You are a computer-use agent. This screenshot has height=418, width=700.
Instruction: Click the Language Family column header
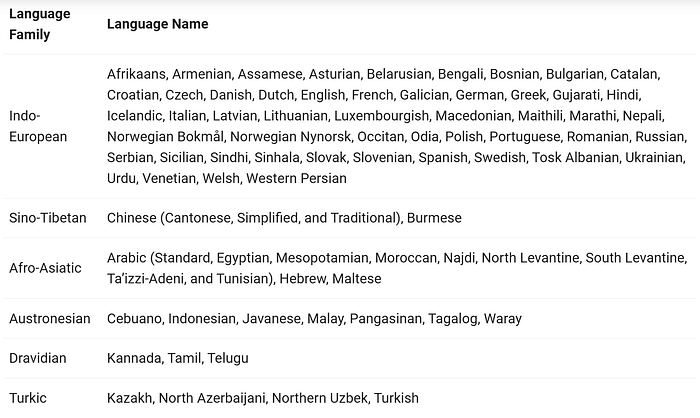click(40, 24)
